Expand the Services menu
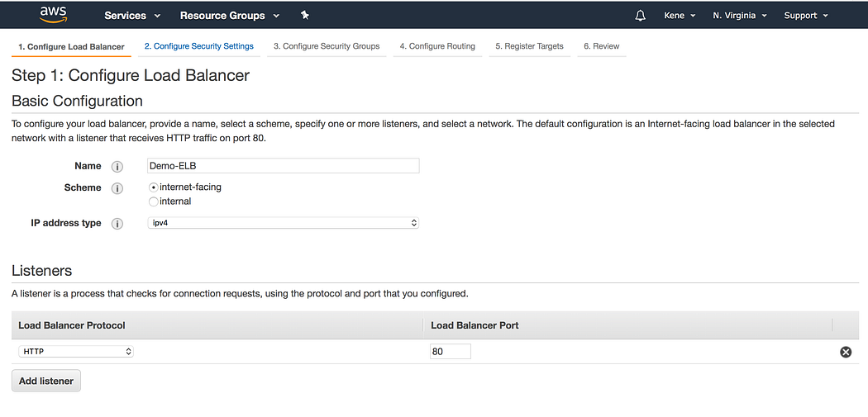 point(132,16)
